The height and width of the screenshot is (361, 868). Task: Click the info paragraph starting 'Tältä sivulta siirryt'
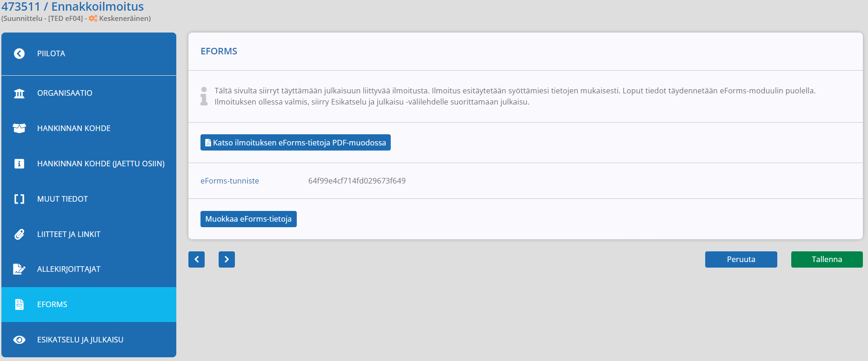(515, 96)
